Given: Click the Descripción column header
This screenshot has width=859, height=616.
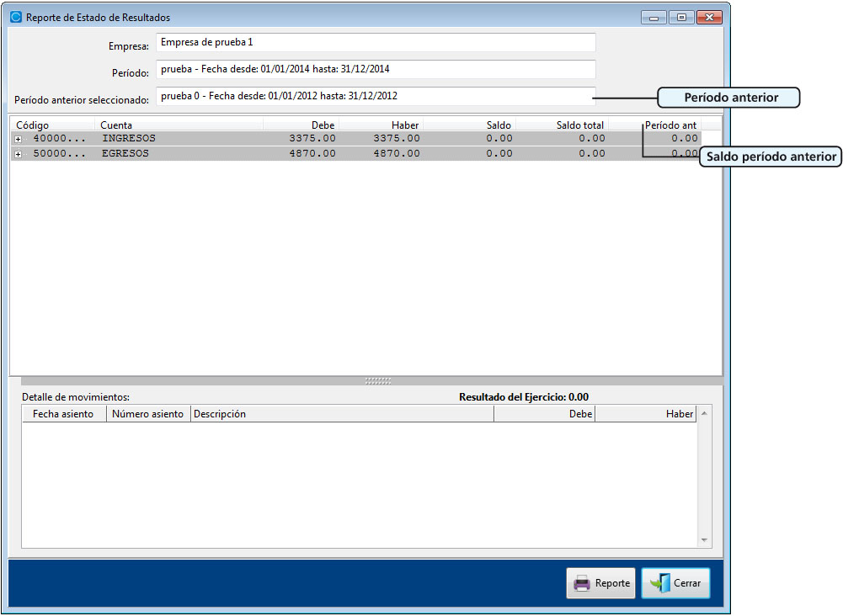Looking at the screenshot, I should click(x=341, y=414).
